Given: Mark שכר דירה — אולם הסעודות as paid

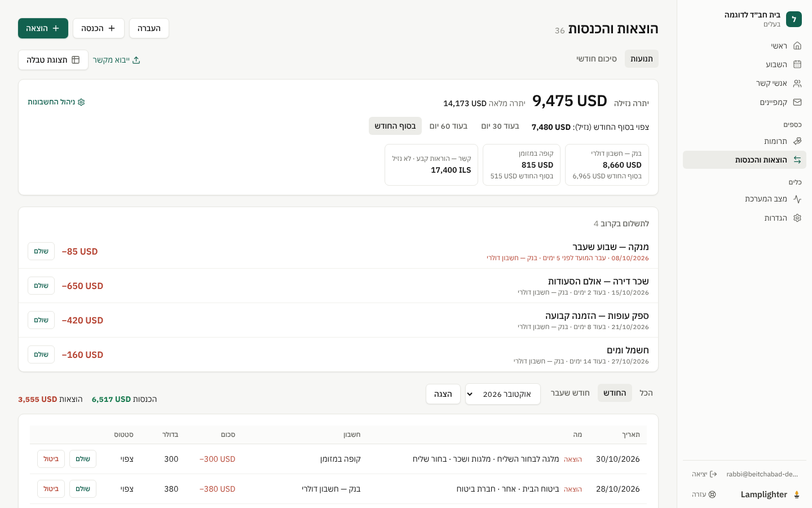Looking at the screenshot, I should (41, 286).
